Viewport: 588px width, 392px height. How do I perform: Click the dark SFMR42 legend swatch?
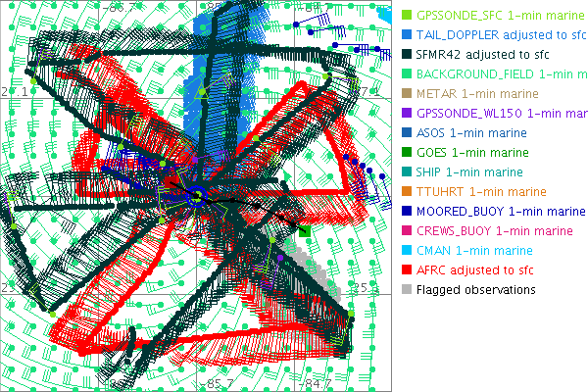click(x=405, y=55)
